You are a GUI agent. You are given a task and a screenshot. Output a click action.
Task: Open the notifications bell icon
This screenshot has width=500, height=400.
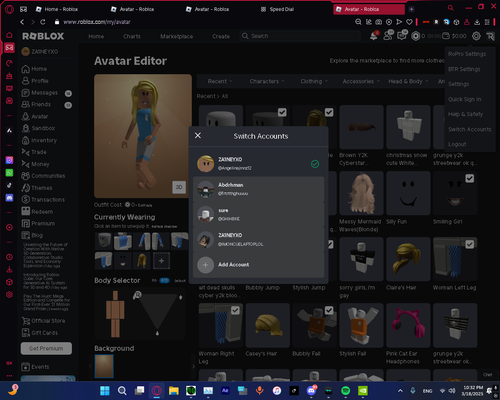[x=374, y=36]
